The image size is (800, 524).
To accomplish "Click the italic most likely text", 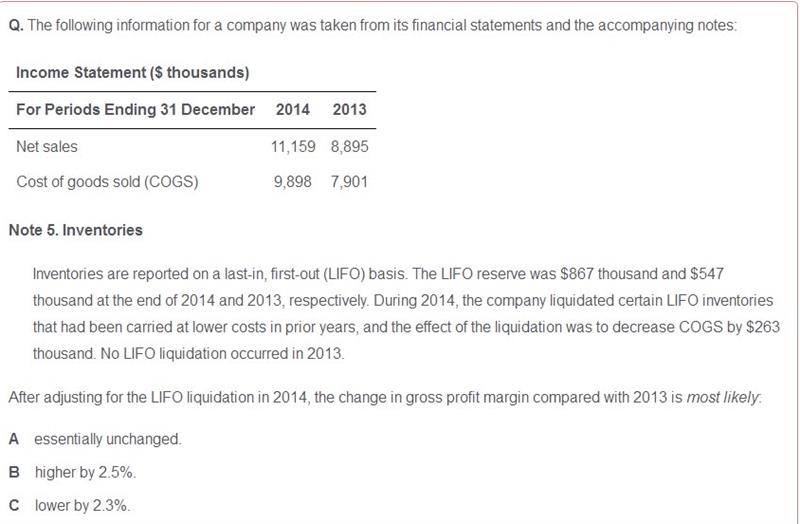I will (x=723, y=397).
